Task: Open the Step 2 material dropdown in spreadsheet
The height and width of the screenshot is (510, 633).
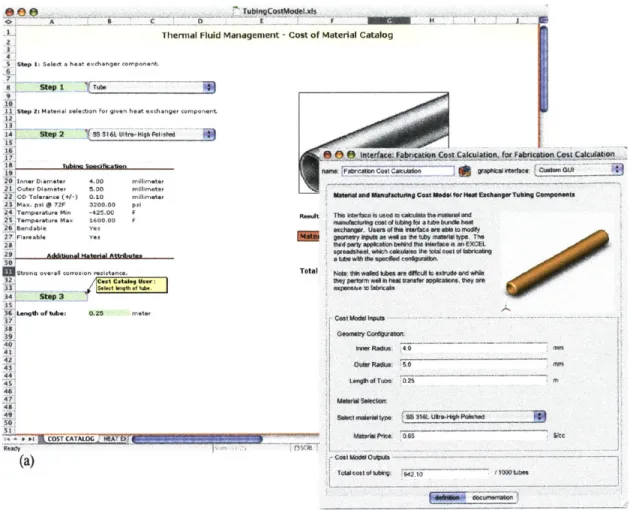Action: pyautogui.click(x=152, y=134)
